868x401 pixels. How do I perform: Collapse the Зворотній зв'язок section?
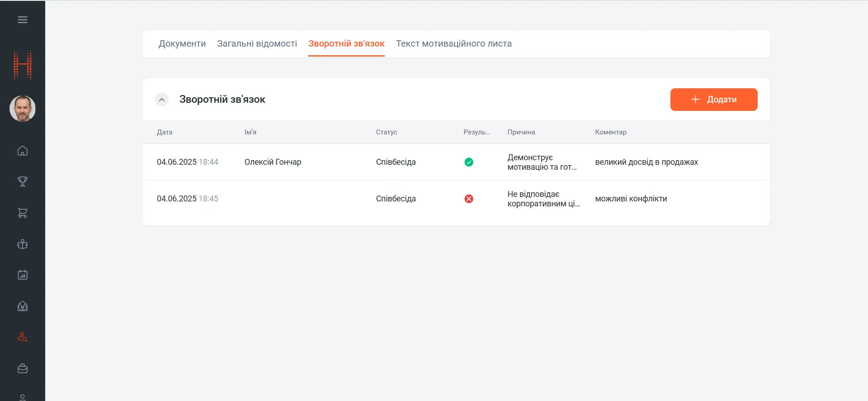tap(162, 100)
